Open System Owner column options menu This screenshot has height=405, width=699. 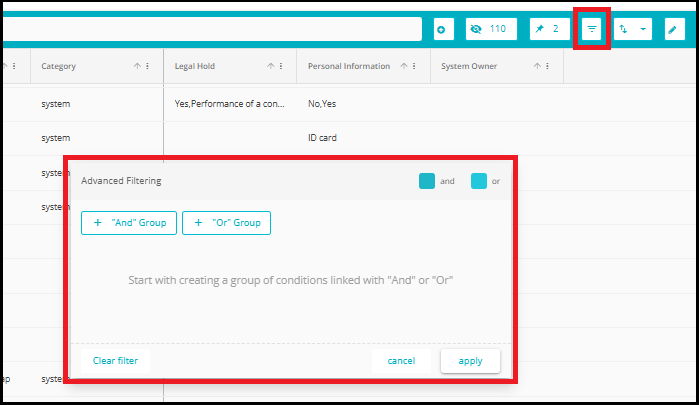[548, 67]
